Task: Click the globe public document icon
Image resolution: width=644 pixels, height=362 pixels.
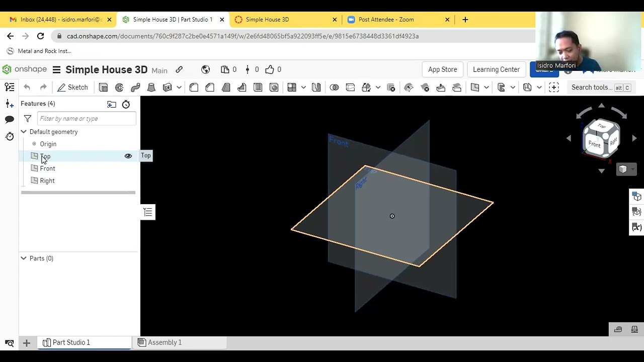Action: click(205, 69)
